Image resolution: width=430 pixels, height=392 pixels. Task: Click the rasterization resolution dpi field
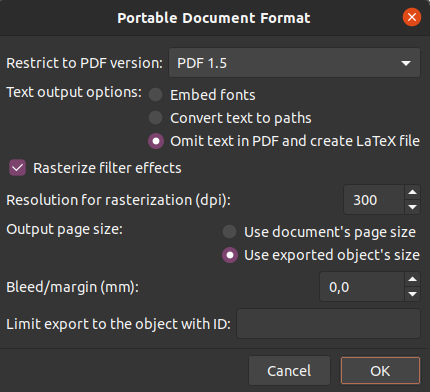[x=374, y=200]
